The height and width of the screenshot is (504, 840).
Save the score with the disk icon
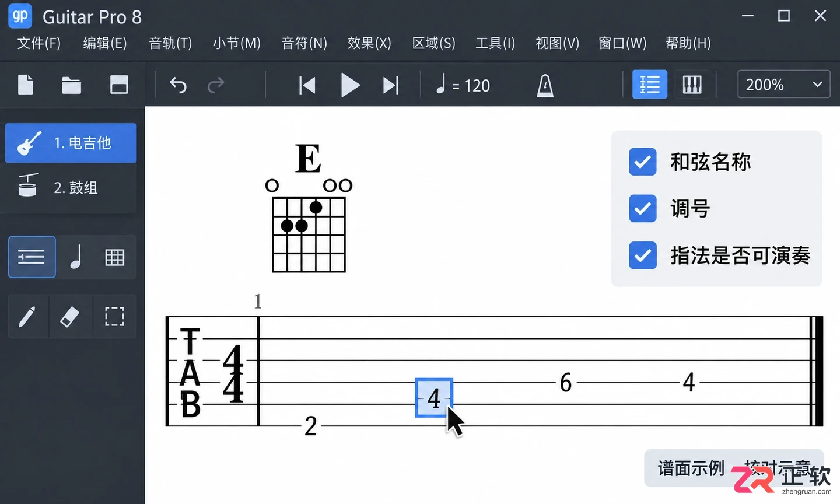point(119,85)
